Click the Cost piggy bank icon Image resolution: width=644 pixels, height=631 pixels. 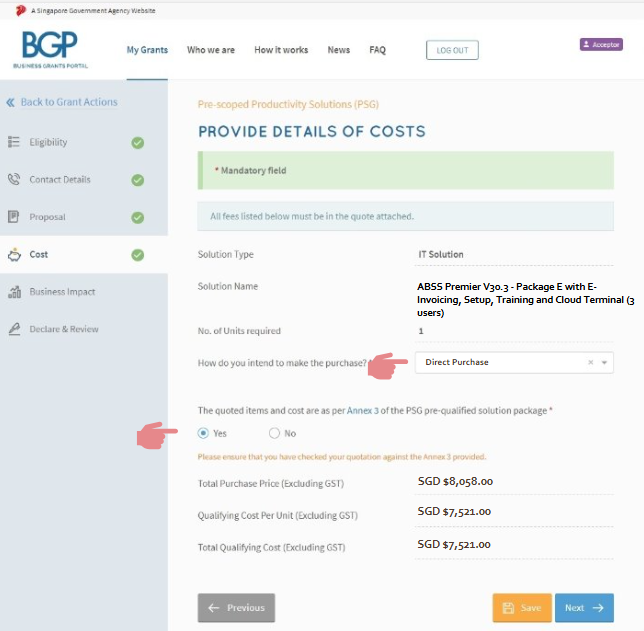pyautogui.click(x=14, y=255)
